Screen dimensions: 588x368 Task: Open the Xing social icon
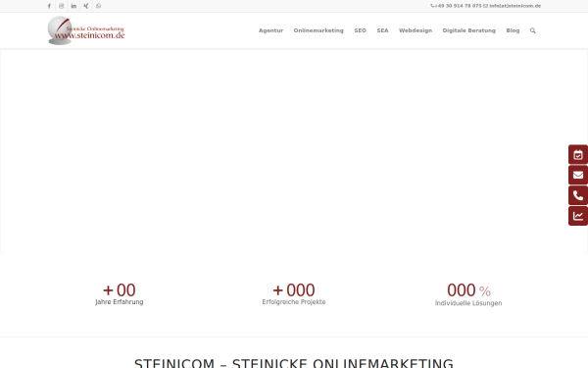[x=86, y=6]
